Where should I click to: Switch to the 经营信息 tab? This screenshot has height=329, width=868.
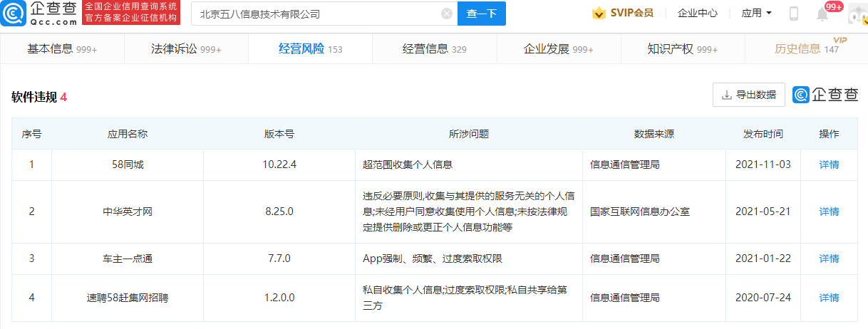[x=434, y=49]
